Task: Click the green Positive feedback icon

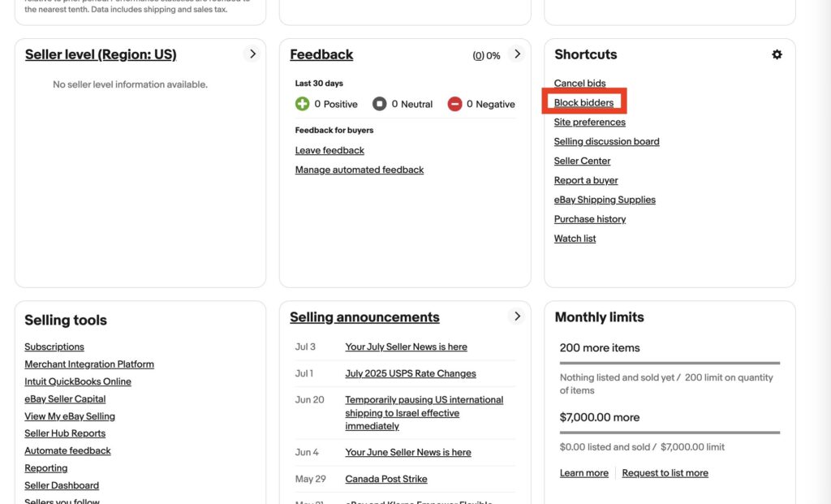Action: [302, 104]
